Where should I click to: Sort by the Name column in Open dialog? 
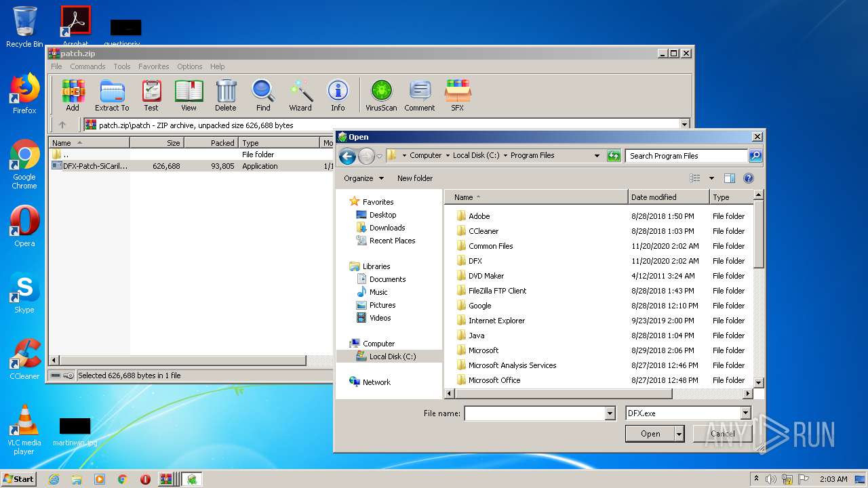tap(536, 197)
